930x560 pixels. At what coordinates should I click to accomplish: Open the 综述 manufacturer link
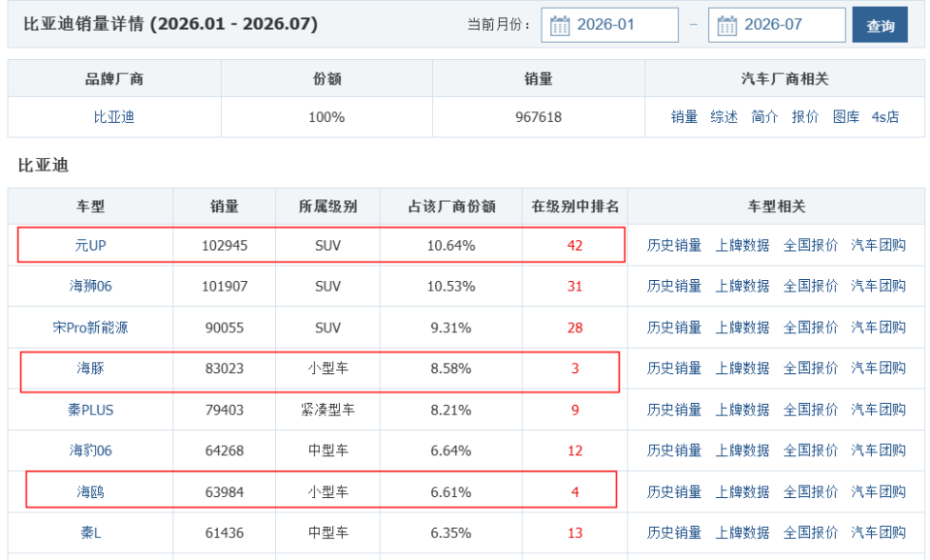click(x=725, y=117)
